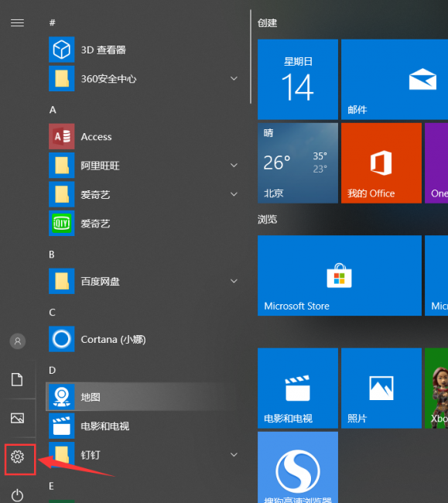Launch the green 爱奇艺 app
This screenshot has width=448, height=503.
(x=143, y=224)
